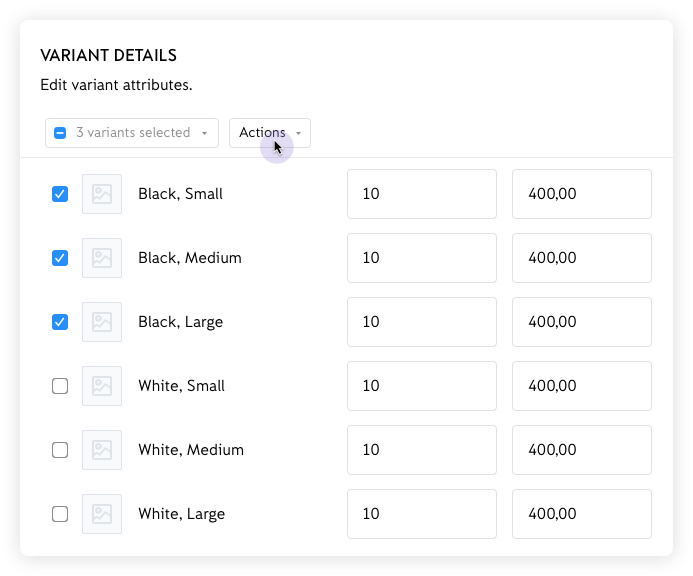This screenshot has width=693, height=576.
Task: Focus the quantity field for White, Large
Action: click(x=421, y=514)
